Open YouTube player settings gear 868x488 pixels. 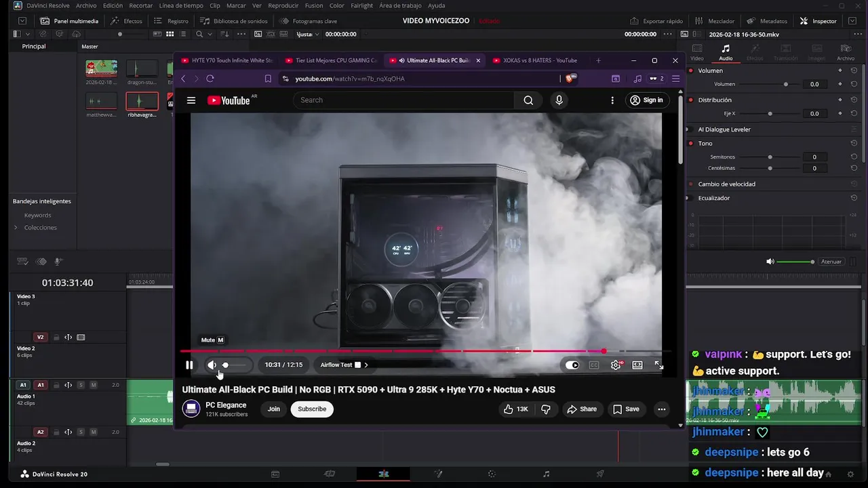(616, 365)
